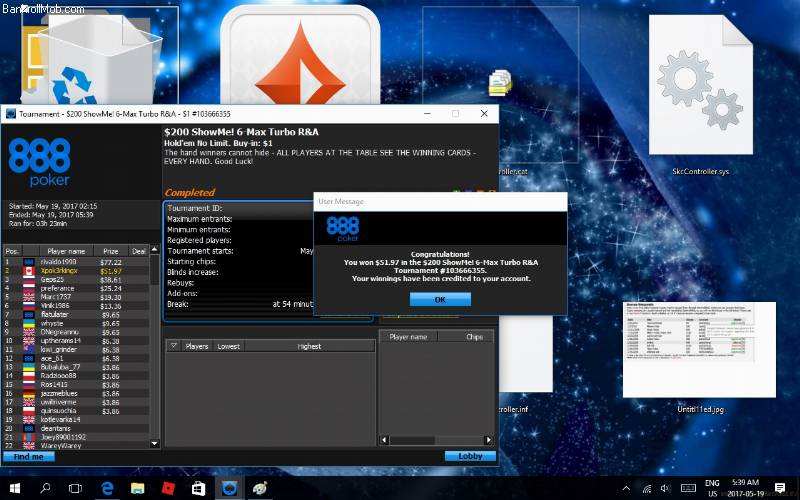Open the Windows Start menu
The width and height of the screenshot is (800, 500).
coord(15,488)
